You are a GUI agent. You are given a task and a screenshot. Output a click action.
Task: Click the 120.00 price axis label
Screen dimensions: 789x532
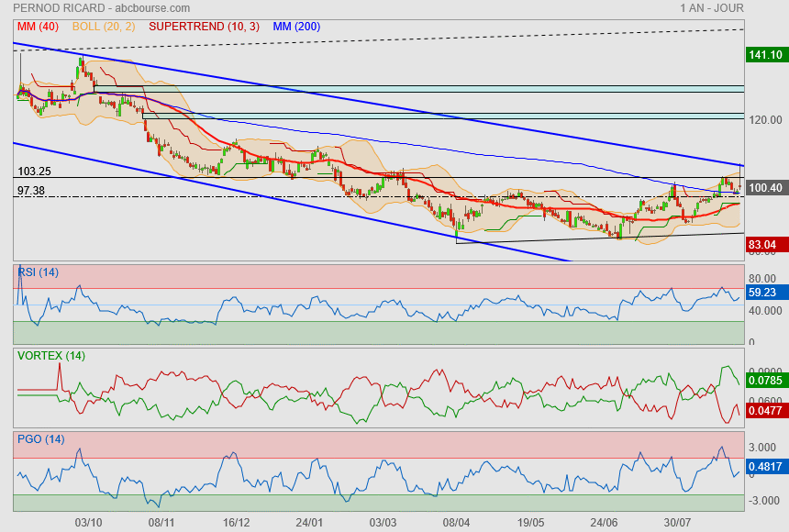[765, 119]
